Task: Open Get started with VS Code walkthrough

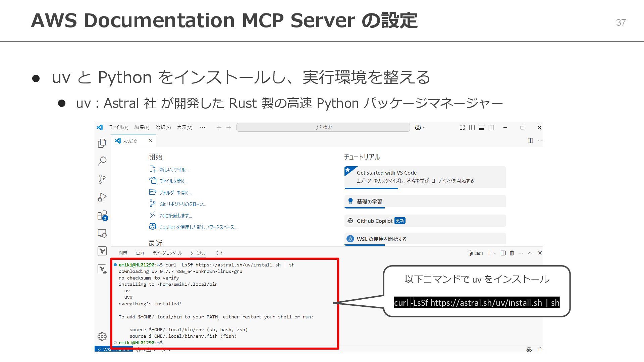Action: coord(425,177)
